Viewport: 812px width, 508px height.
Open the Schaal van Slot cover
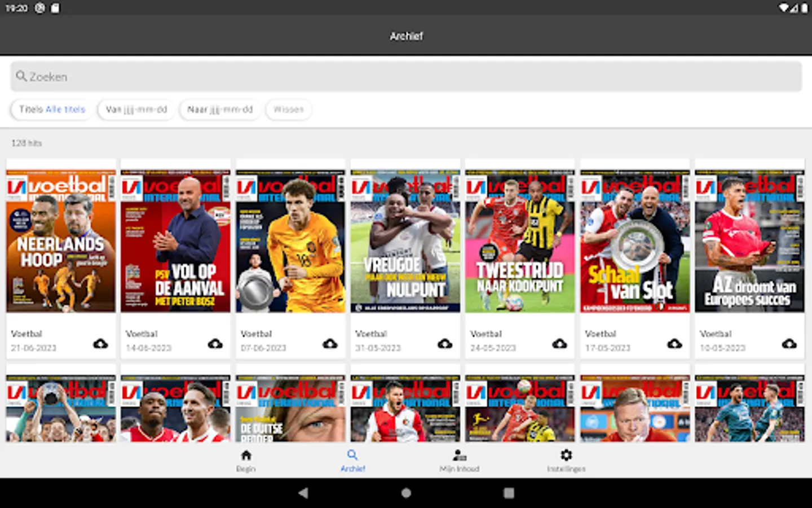(x=635, y=241)
